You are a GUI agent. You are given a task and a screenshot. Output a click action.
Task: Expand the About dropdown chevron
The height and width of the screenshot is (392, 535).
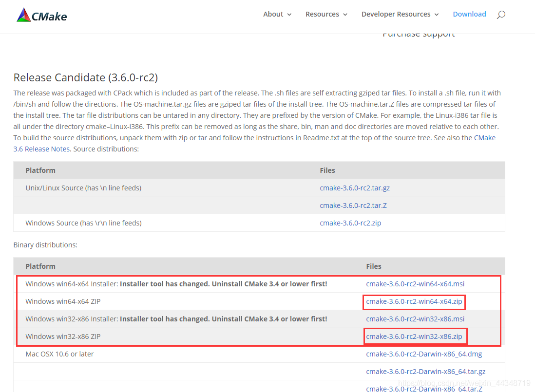pos(289,15)
